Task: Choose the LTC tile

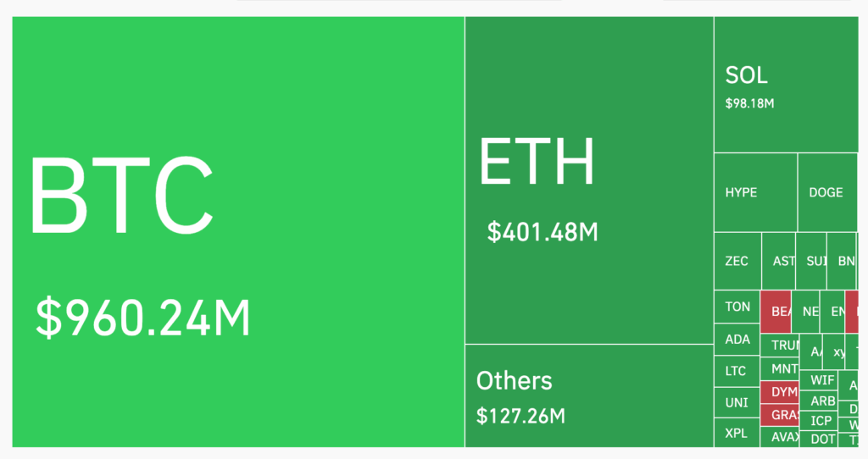Action: point(737,371)
